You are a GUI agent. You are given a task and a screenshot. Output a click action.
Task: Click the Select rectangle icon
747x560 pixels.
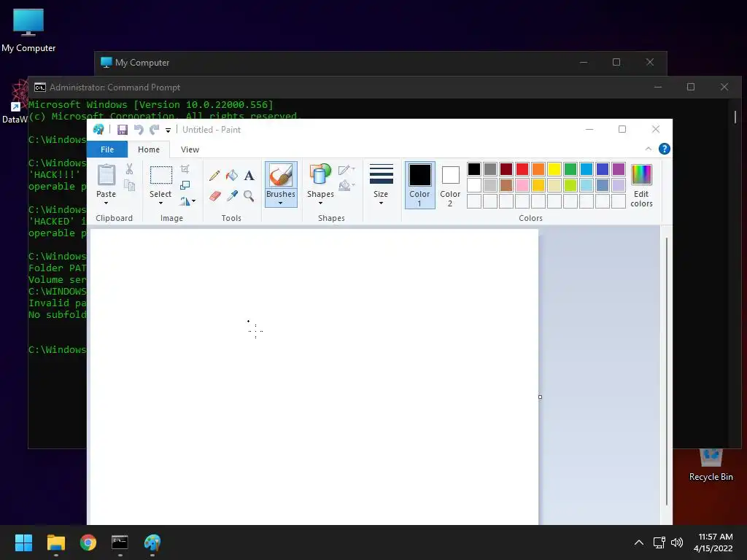161,175
